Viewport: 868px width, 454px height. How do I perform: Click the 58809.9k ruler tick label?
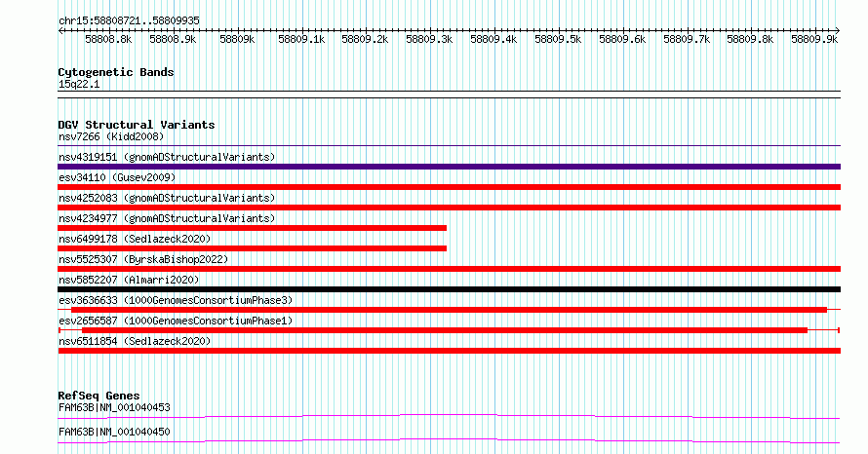tap(814, 39)
